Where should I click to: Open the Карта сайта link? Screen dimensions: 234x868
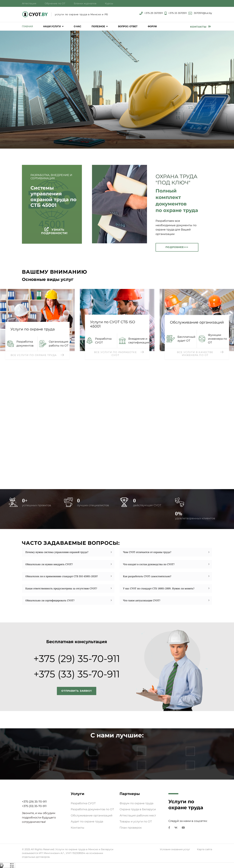tap(204, 849)
